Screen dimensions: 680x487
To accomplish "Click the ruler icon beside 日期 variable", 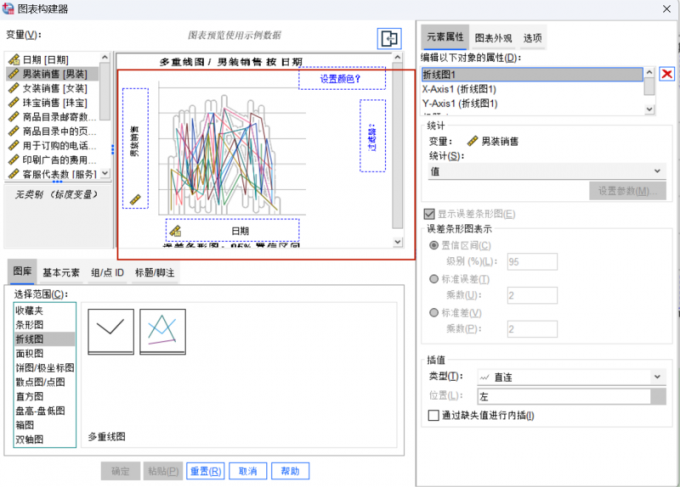I will tap(14, 59).
